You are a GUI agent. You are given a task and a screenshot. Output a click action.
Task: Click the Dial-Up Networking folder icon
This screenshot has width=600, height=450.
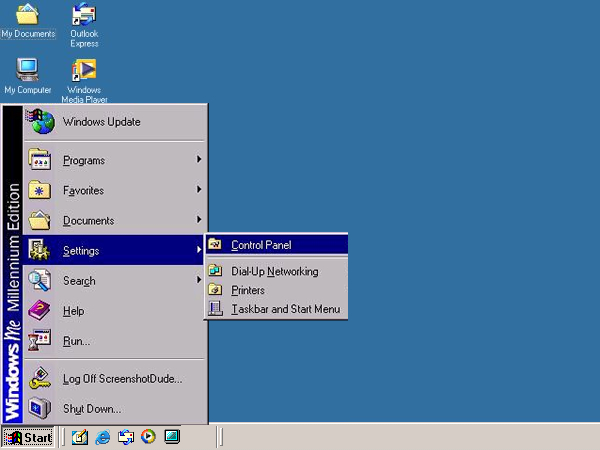[x=215, y=271]
